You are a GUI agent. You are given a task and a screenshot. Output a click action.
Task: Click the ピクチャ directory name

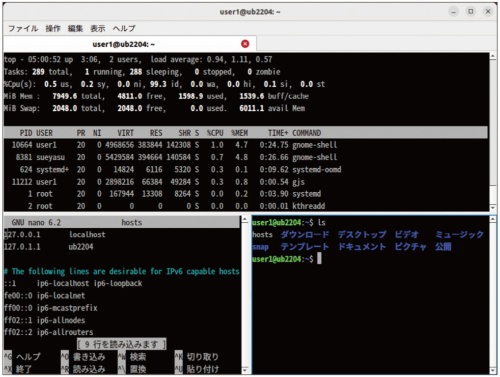[x=411, y=247]
